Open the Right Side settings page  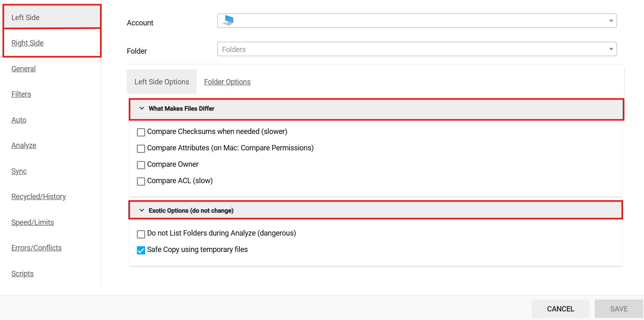tap(27, 43)
